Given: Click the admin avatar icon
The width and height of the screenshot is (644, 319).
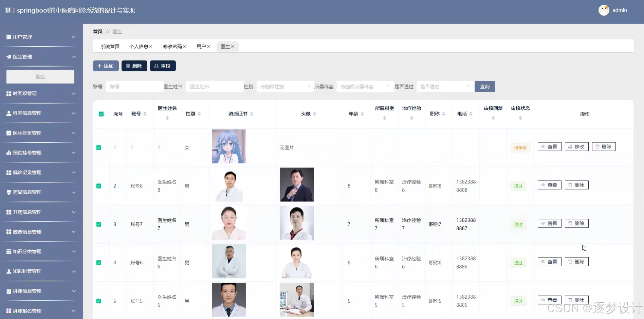Looking at the screenshot, I should coord(604,10).
